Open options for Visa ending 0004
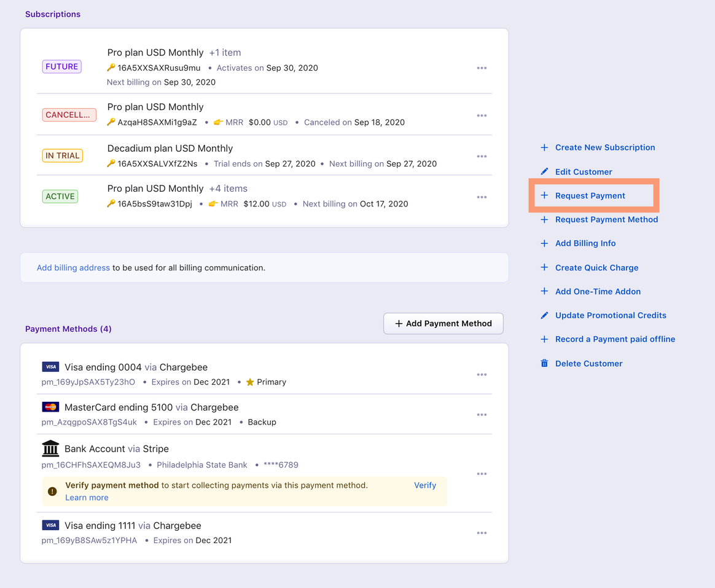 pos(482,375)
